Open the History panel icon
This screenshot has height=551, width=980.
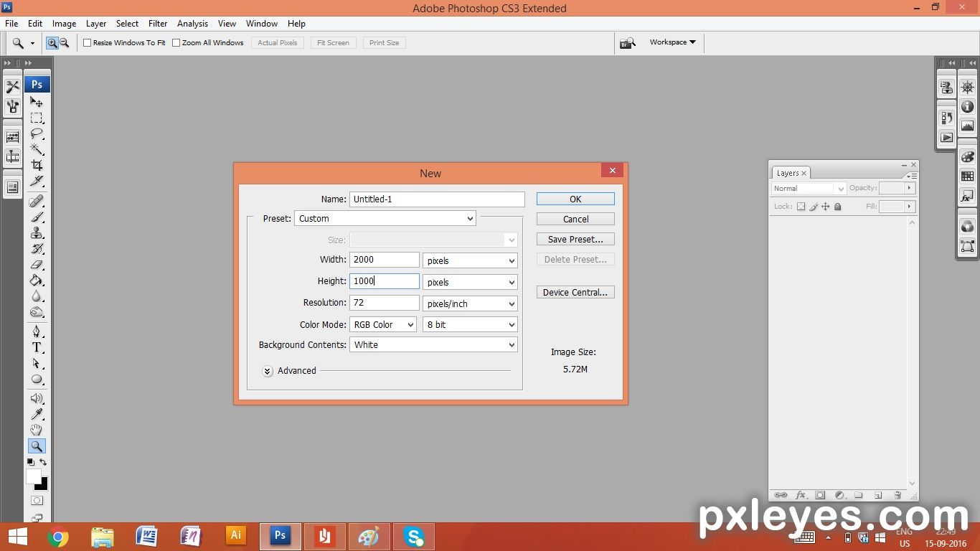pyautogui.click(x=947, y=118)
